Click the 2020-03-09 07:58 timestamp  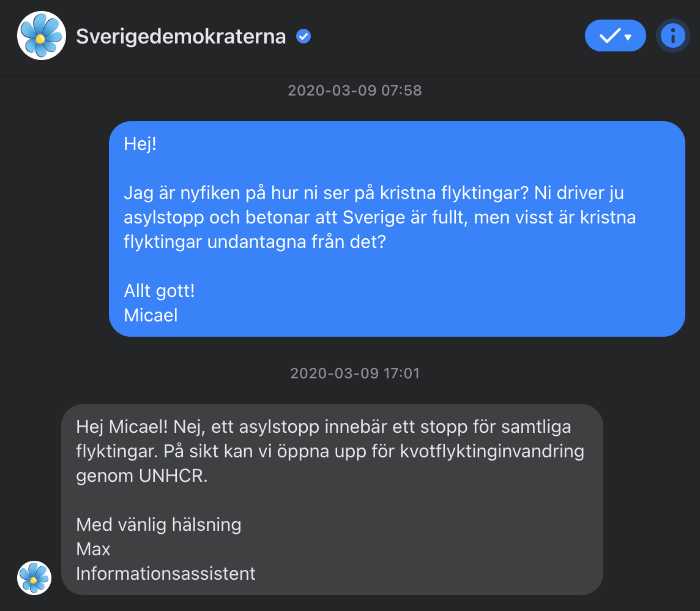[355, 91]
